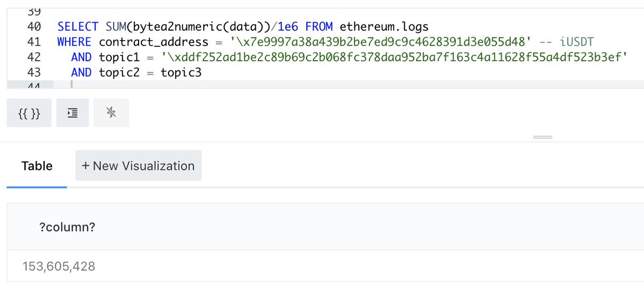Click the add parameter curly braces button
644x303 pixels.
click(29, 113)
